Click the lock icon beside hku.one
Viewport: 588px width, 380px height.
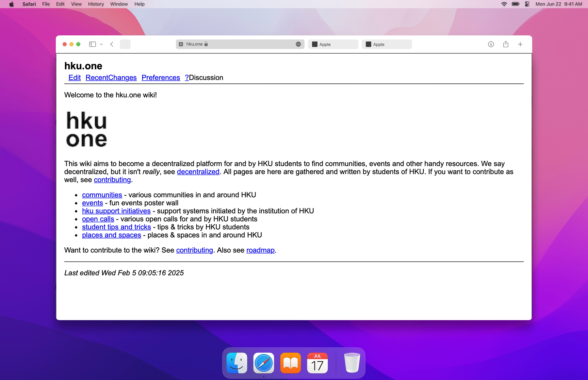coord(206,44)
